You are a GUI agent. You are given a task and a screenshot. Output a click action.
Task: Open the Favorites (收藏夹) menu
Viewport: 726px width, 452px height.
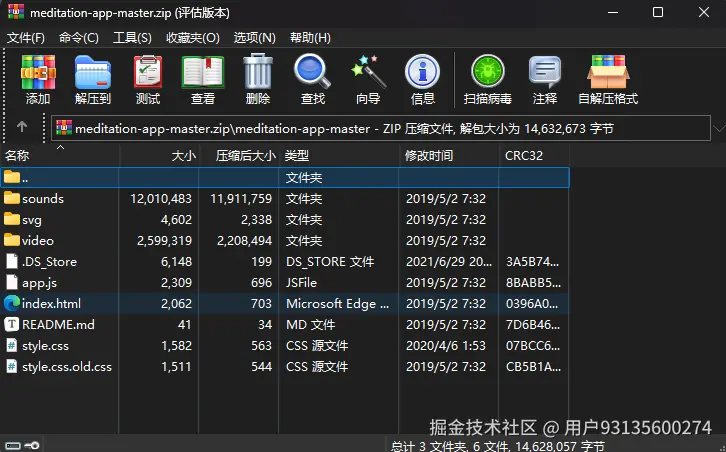point(193,38)
